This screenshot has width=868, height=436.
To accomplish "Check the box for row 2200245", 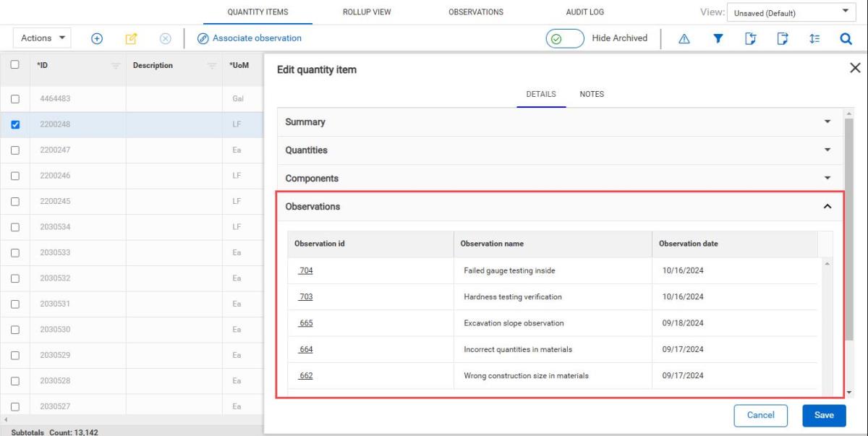I will tap(15, 201).
